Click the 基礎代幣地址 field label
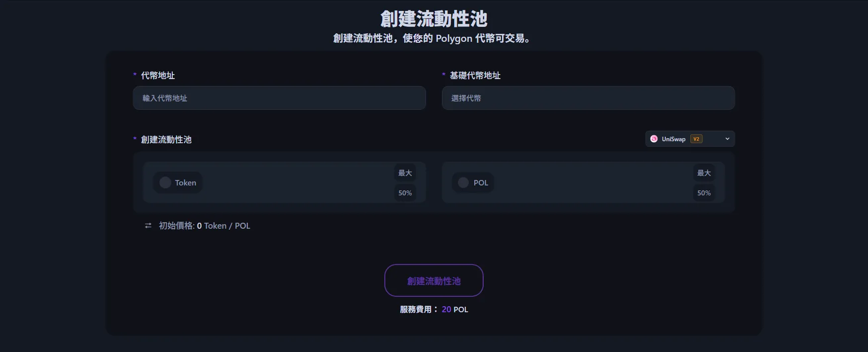This screenshot has height=352, width=868. [x=475, y=76]
